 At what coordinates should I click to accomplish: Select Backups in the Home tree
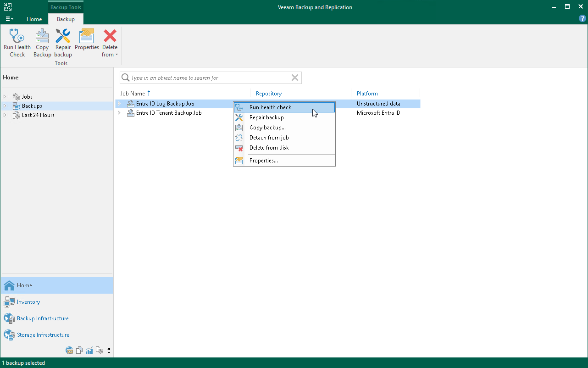click(x=32, y=106)
